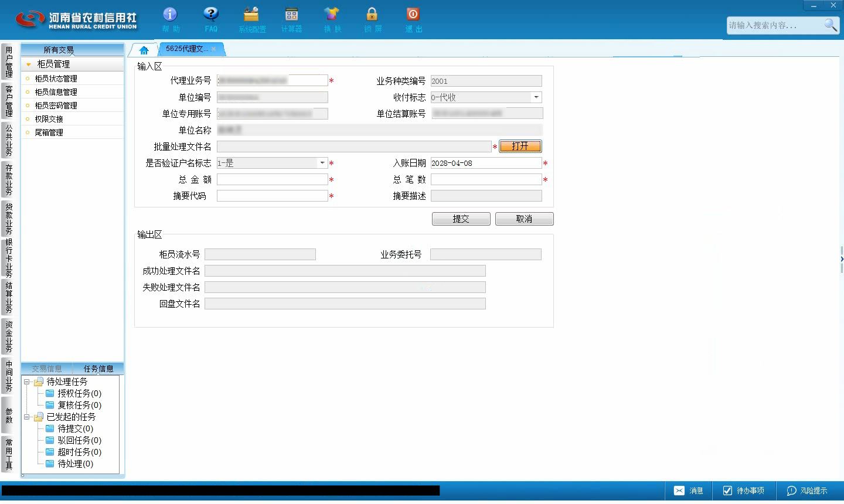Collapse the 待处理任务 tree node

tap(27, 382)
